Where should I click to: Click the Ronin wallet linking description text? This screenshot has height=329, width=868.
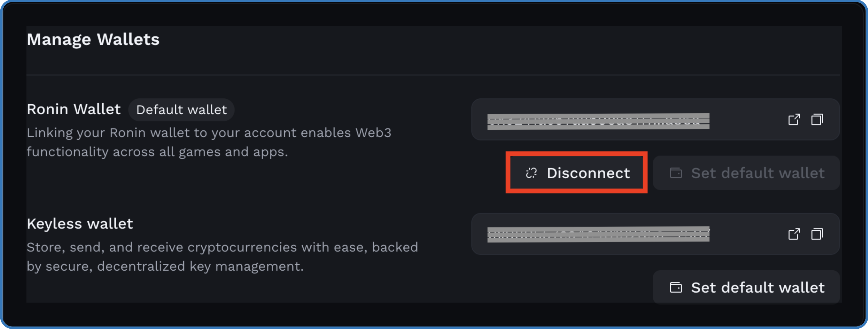pos(209,142)
